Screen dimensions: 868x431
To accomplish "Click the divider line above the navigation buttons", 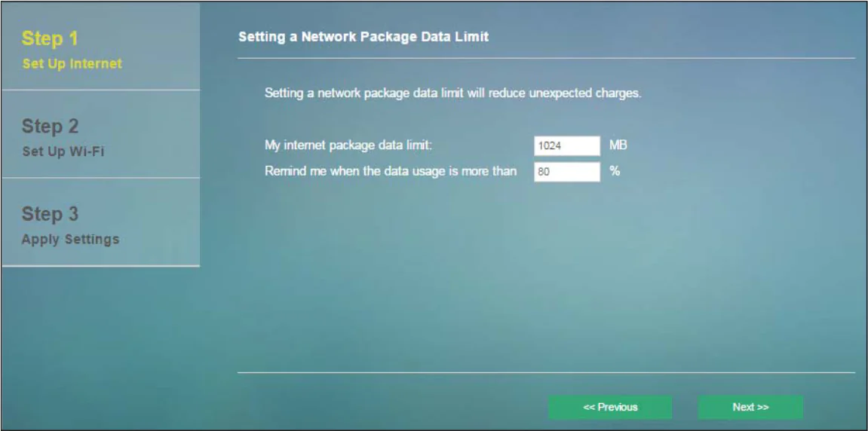I will [x=546, y=372].
